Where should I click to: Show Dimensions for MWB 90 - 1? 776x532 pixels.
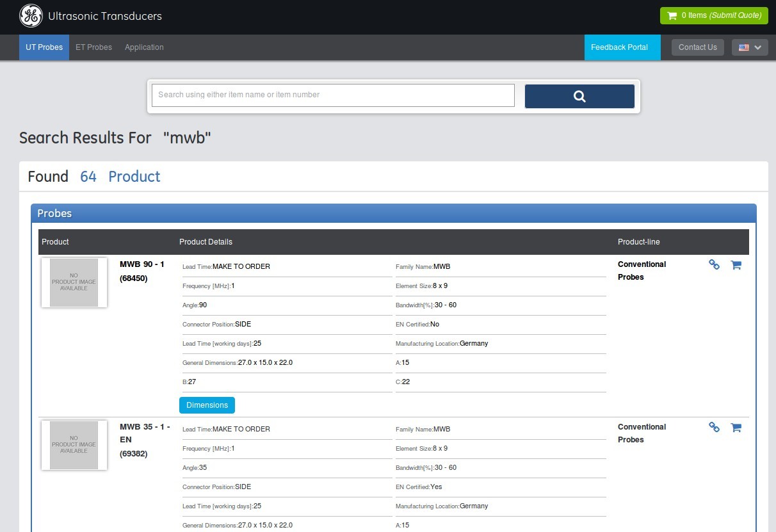(207, 405)
